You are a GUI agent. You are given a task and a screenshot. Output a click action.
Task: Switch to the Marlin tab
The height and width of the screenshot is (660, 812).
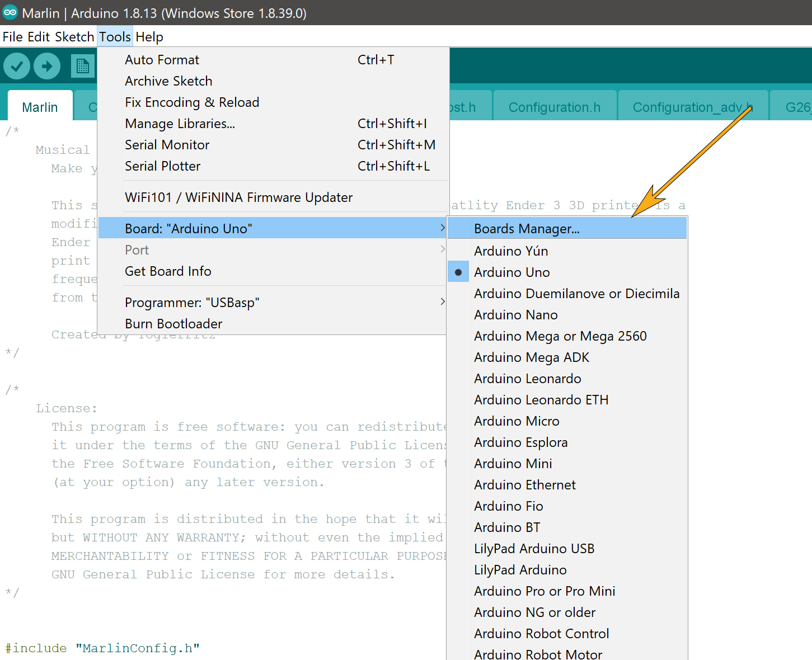point(40,107)
